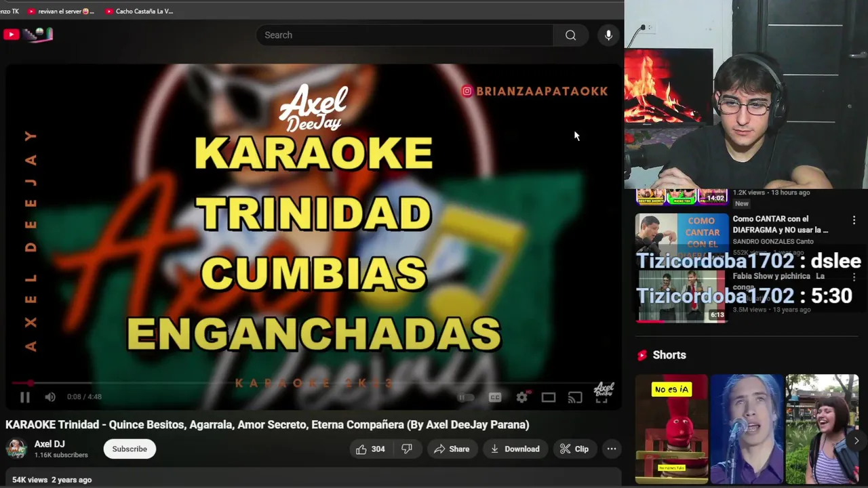Open the short with woman outdoors

(822, 429)
